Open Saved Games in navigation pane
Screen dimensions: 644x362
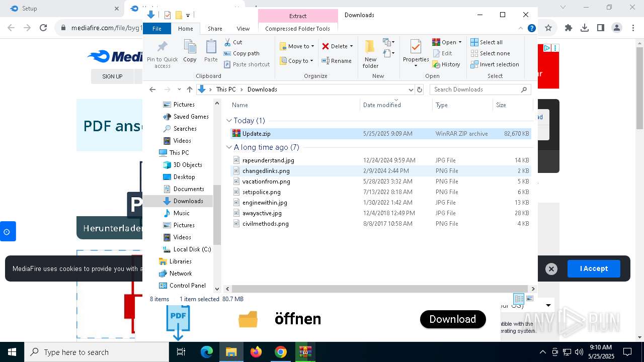point(186,117)
